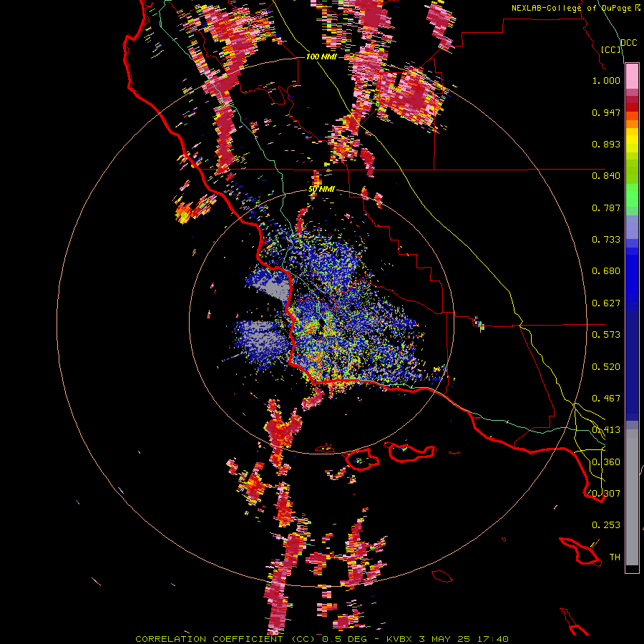Select the 0.680 scale value
This screenshot has height=644, width=644.
coord(606,271)
